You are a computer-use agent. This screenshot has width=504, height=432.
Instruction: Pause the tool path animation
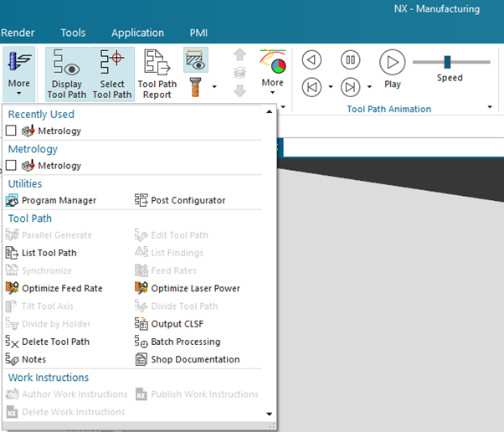[x=350, y=60]
